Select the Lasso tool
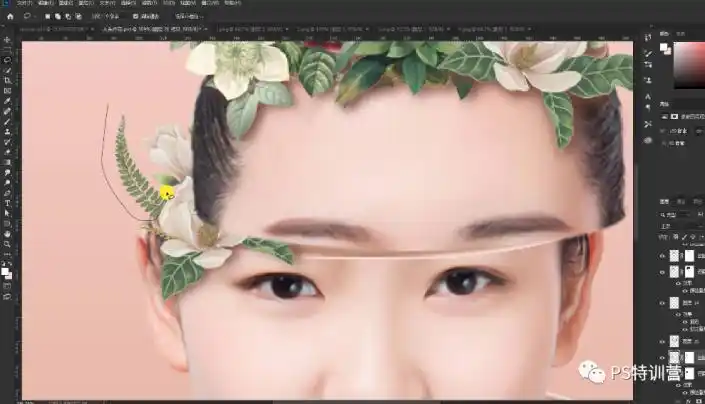This screenshot has height=404, width=705. point(7,60)
